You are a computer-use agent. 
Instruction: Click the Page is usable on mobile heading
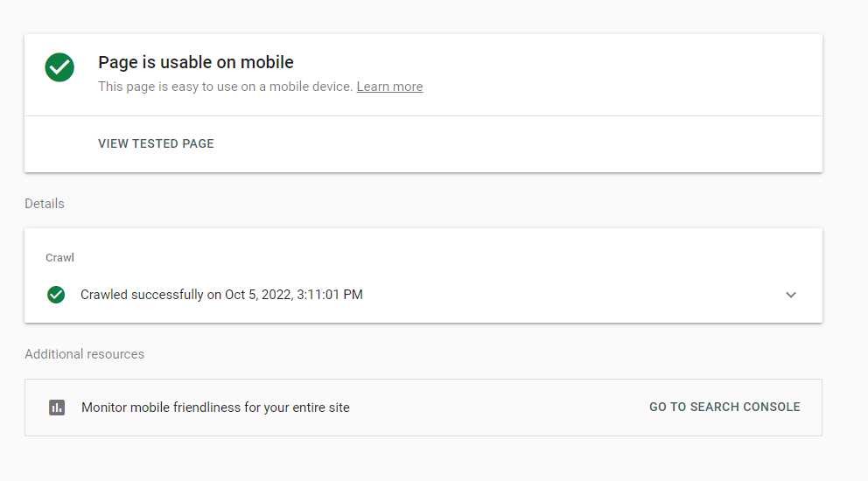pyautogui.click(x=196, y=62)
